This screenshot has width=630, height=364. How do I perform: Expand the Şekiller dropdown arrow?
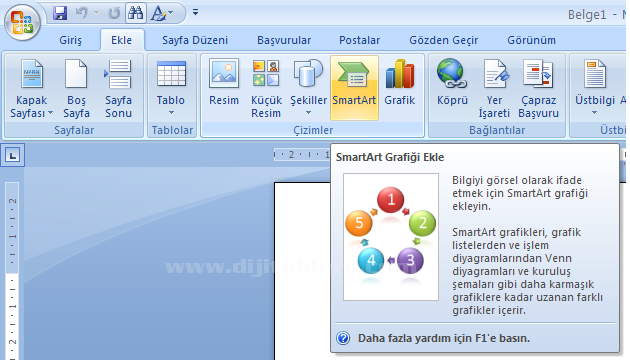[x=308, y=113]
